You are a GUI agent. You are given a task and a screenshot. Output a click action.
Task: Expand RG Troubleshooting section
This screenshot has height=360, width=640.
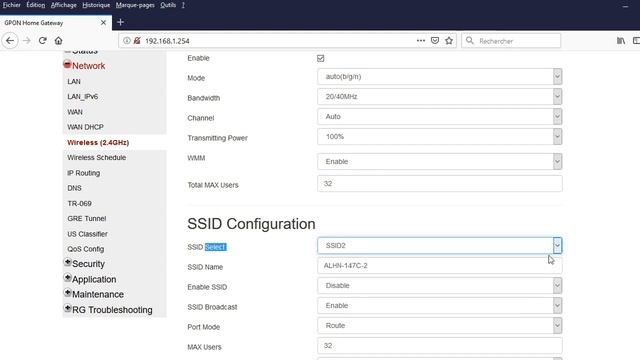click(68, 308)
